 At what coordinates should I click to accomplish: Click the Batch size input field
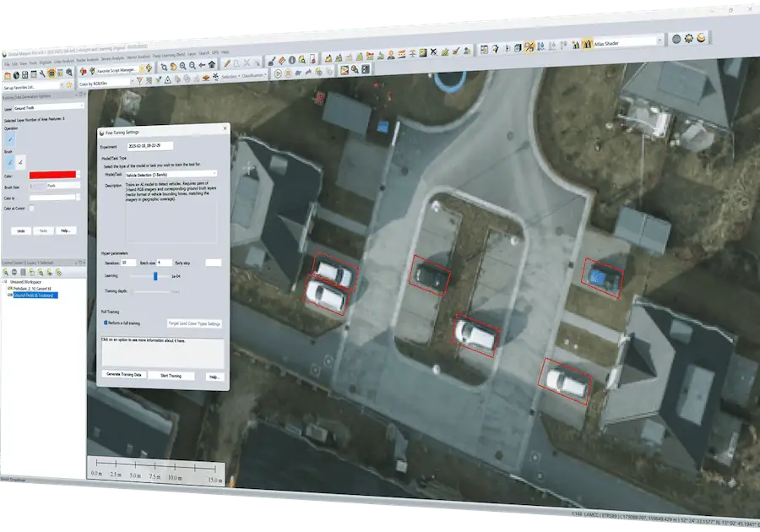[x=165, y=263]
